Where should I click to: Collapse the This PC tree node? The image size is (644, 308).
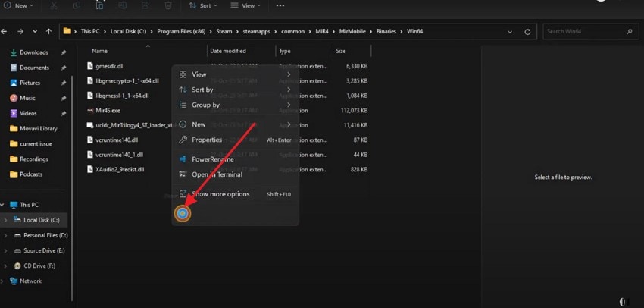pyautogui.click(x=2, y=204)
